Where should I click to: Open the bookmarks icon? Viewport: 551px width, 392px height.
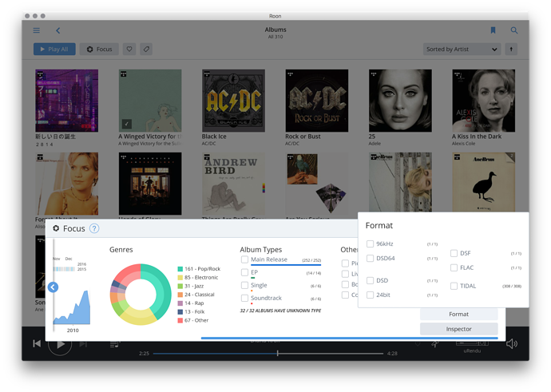pyautogui.click(x=493, y=30)
